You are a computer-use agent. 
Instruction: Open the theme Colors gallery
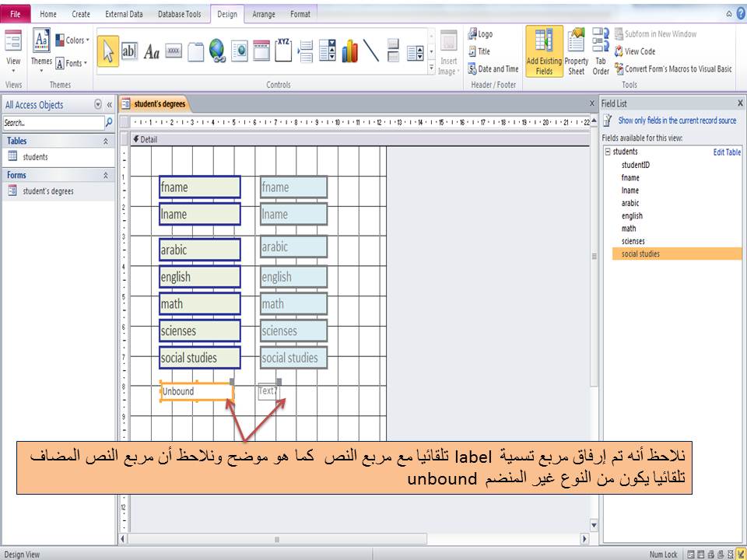tap(72, 39)
